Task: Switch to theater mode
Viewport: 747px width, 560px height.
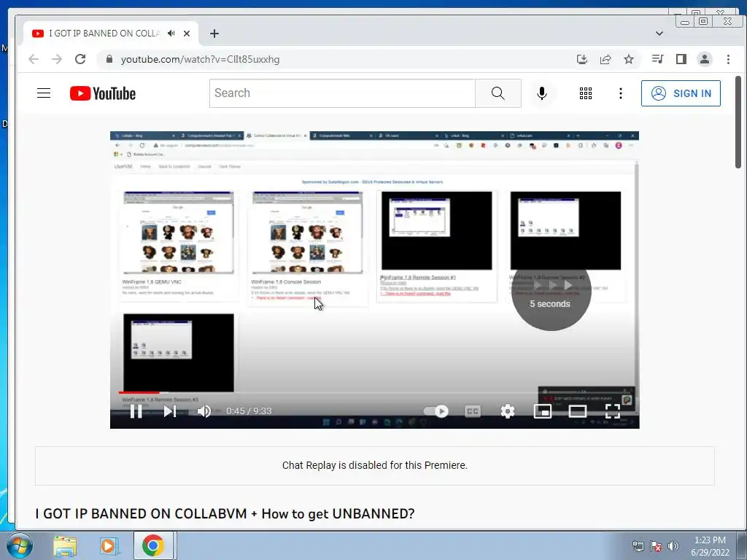Action: click(578, 411)
